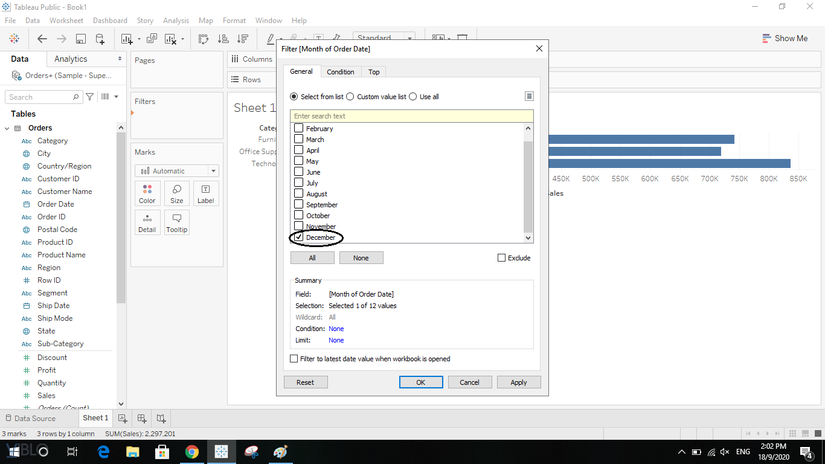This screenshot has width=825, height=464.
Task: Uncheck the December checkbox
Action: pos(299,237)
